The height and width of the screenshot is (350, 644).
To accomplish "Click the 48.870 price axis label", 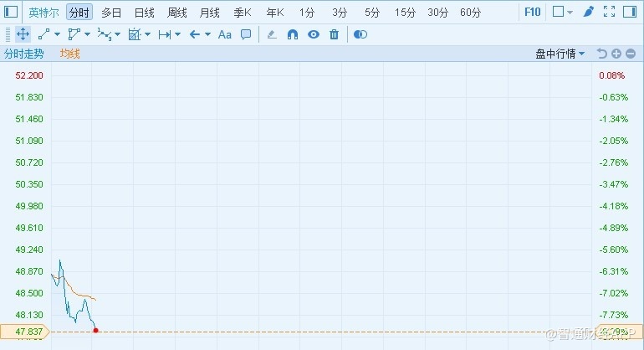I will coord(28,271).
